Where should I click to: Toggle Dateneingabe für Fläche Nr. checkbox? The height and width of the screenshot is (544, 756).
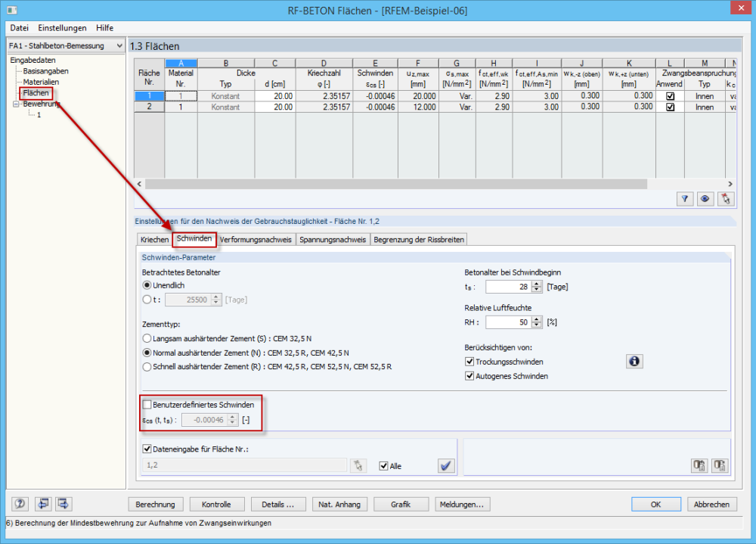point(147,449)
